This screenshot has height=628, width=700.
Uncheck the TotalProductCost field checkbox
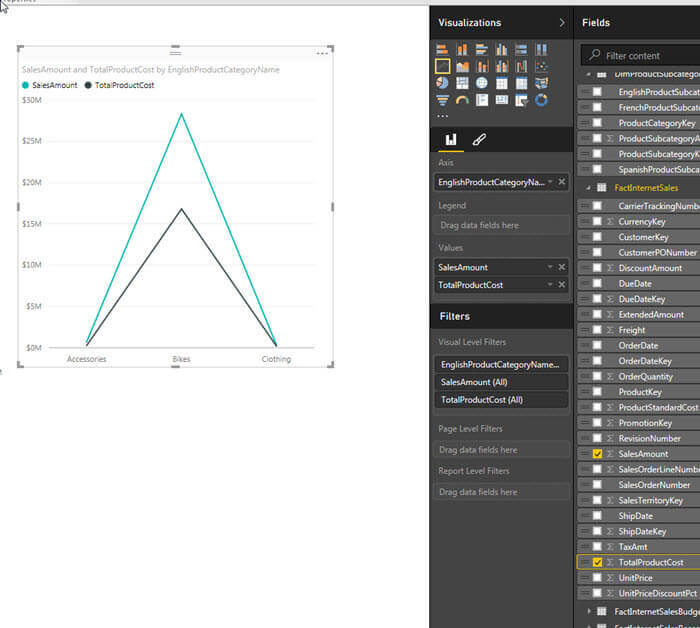pos(597,562)
